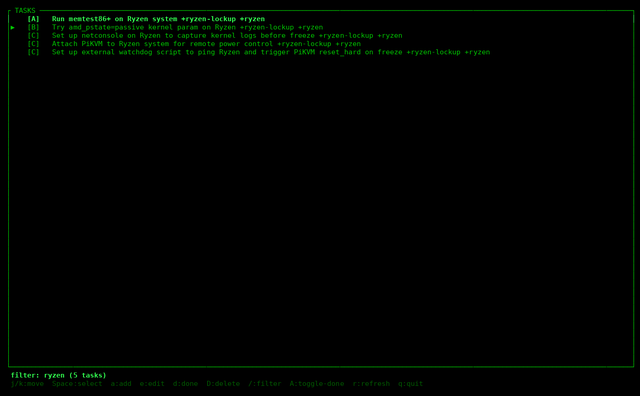Click the +ryzen-lockup tag on the memtest86+ row
This screenshot has height=396, width=640.
[209, 19]
